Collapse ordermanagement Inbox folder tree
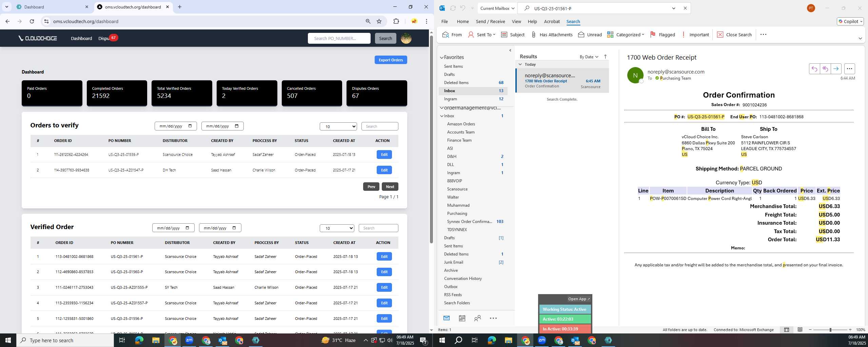Viewport: 868px width, 347px height. pyautogui.click(x=442, y=116)
